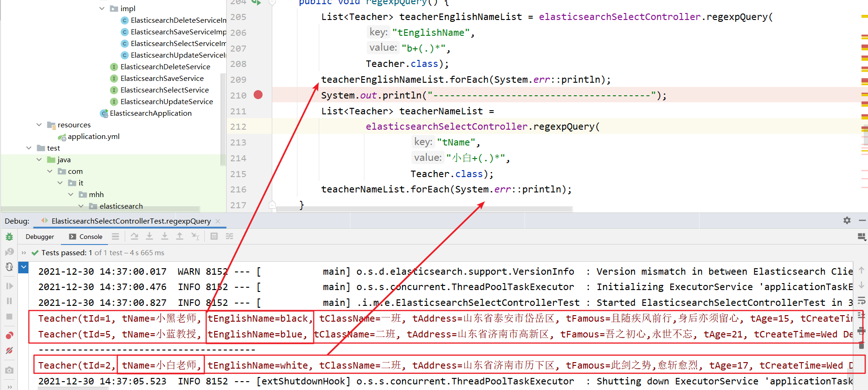Toggle breakpoint on line 210

[258, 95]
